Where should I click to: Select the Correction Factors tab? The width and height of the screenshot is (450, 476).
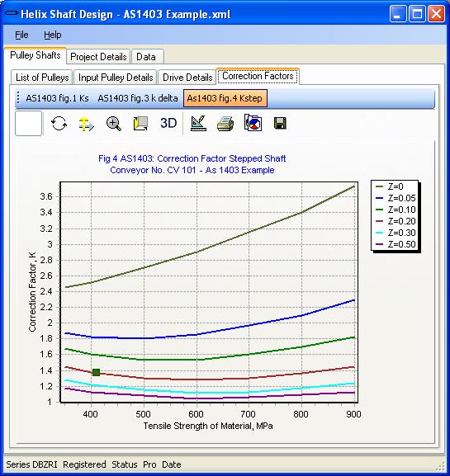click(x=258, y=76)
